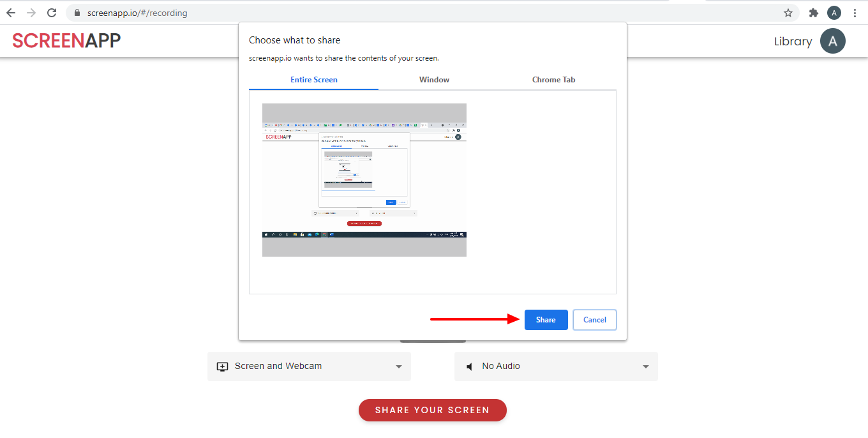
Task: Bookmark this page with the star icon
Action: [788, 13]
